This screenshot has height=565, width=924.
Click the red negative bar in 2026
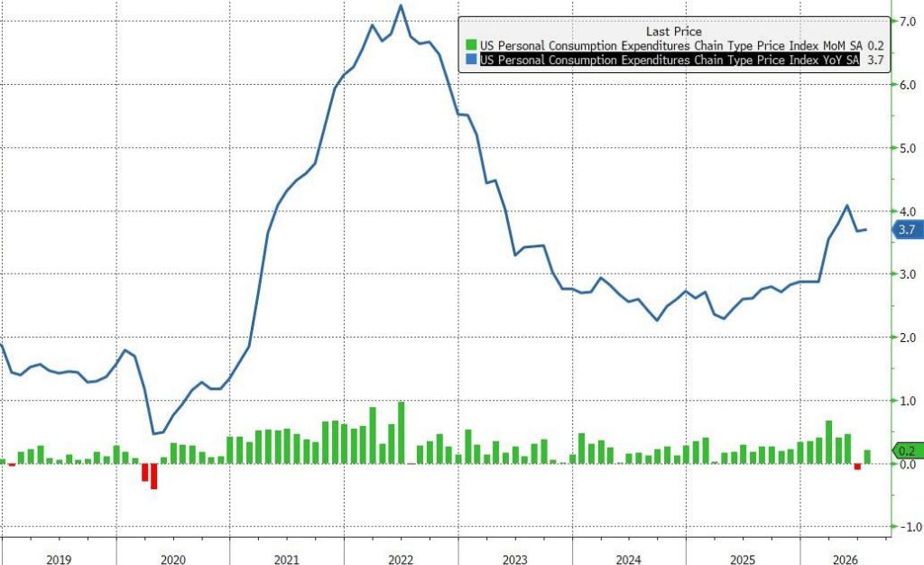[857, 467]
